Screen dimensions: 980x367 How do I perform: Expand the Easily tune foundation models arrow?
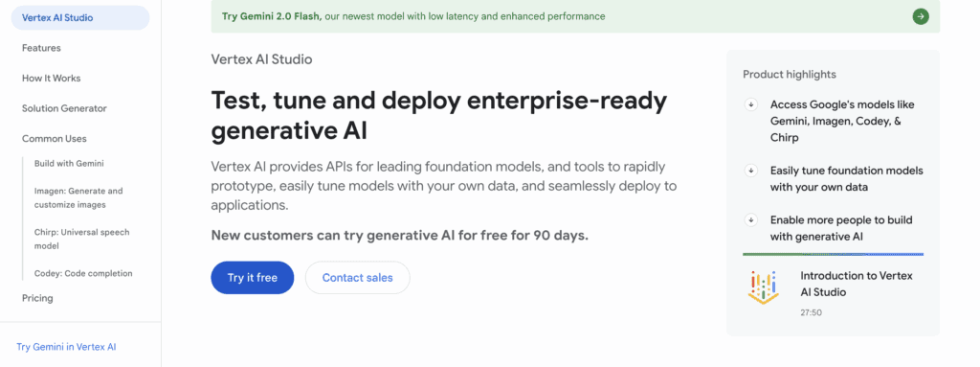tap(750, 171)
